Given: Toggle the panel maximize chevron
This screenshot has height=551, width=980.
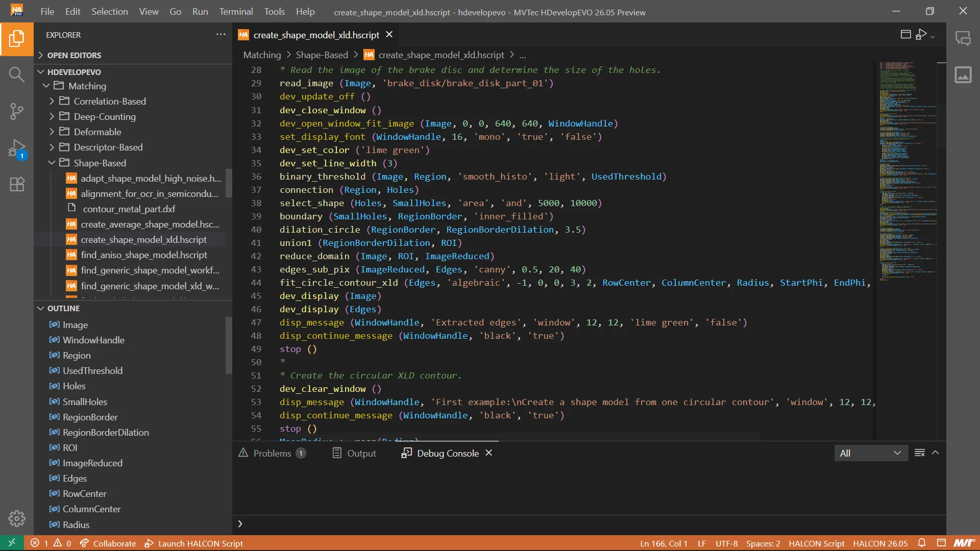Looking at the screenshot, I should (x=935, y=453).
